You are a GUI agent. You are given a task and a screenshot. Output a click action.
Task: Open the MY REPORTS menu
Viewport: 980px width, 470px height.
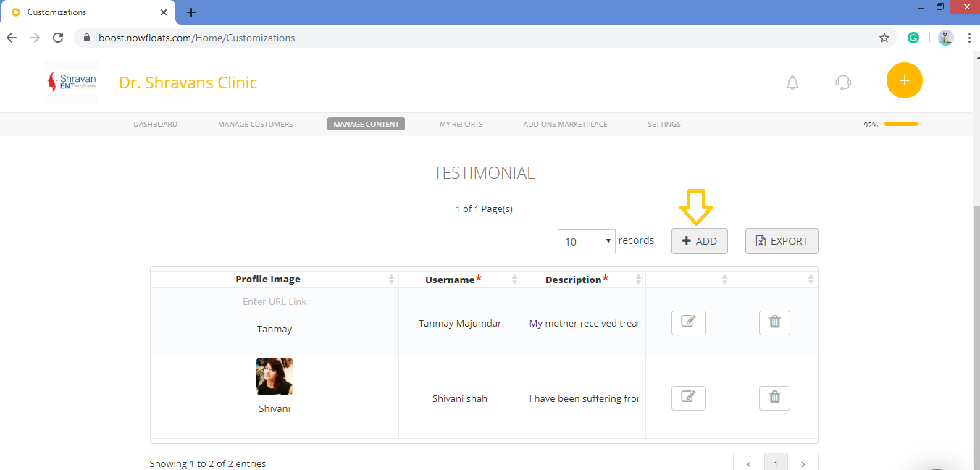click(x=461, y=124)
